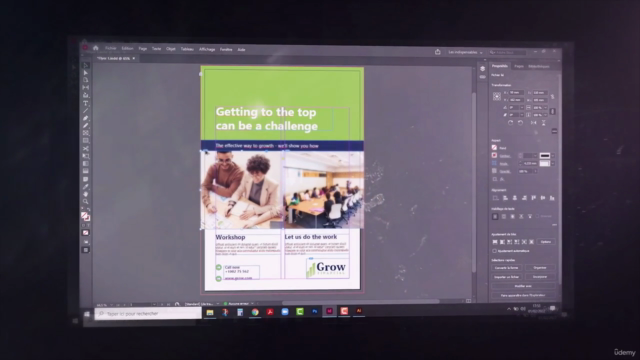Open the horizontal scale percentage dropdown
This screenshot has width=640, height=360.
[x=546, y=108]
